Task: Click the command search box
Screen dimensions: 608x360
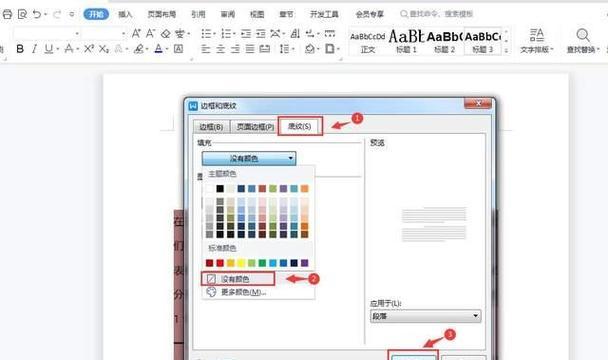Action: [436, 14]
